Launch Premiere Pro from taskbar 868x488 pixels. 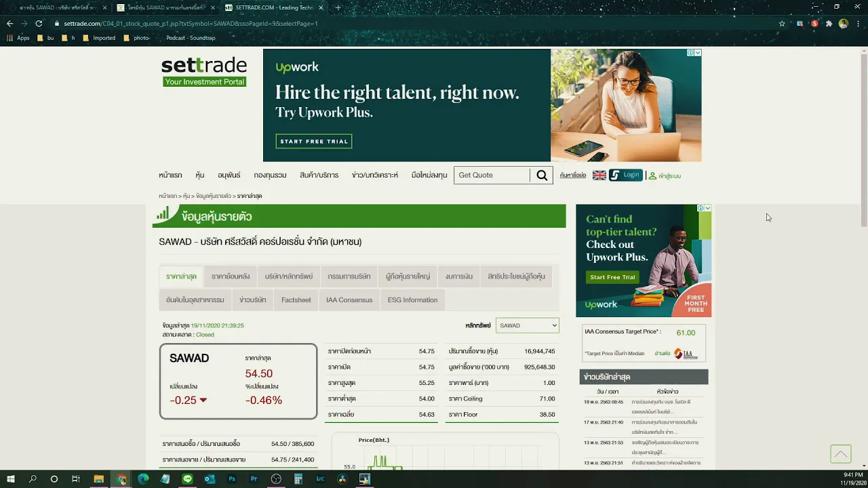pyautogui.click(x=254, y=479)
